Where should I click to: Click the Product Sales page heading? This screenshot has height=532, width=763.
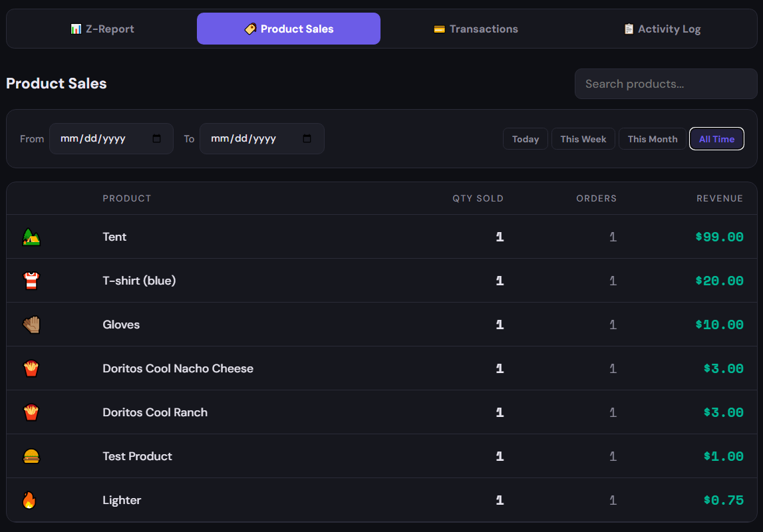(x=57, y=83)
